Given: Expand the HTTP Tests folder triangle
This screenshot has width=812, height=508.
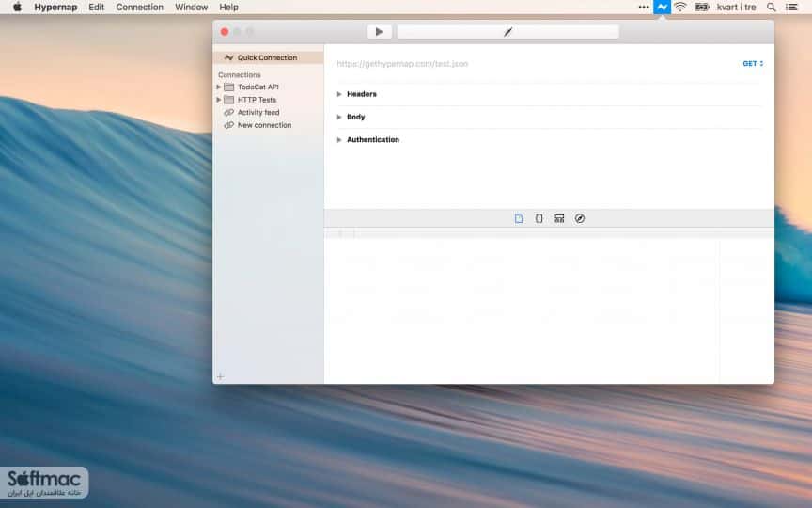Looking at the screenshot, I should tap(219, 100).
